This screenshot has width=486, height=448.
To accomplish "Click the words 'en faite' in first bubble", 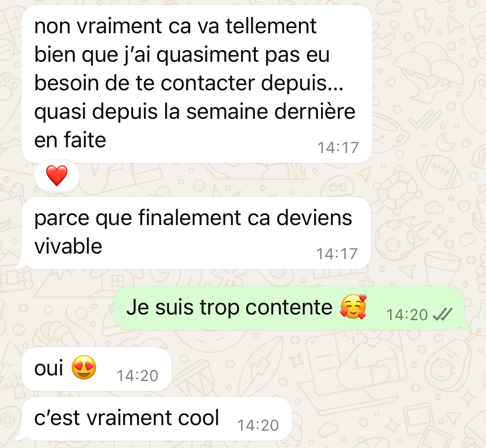I will coord(70,140).
